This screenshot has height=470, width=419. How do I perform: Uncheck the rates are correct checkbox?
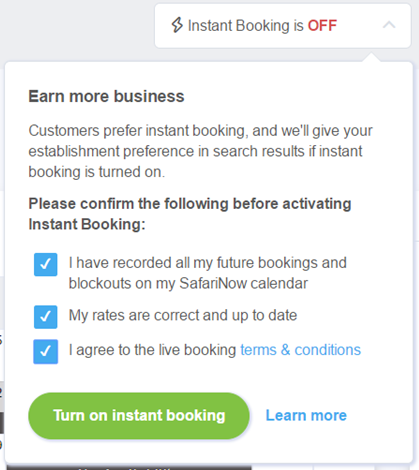46,317
